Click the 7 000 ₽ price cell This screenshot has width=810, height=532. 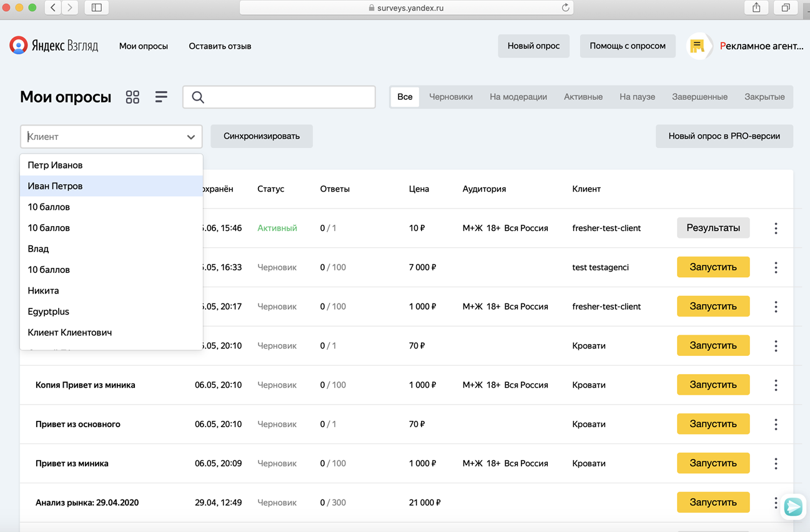point(423,267)
